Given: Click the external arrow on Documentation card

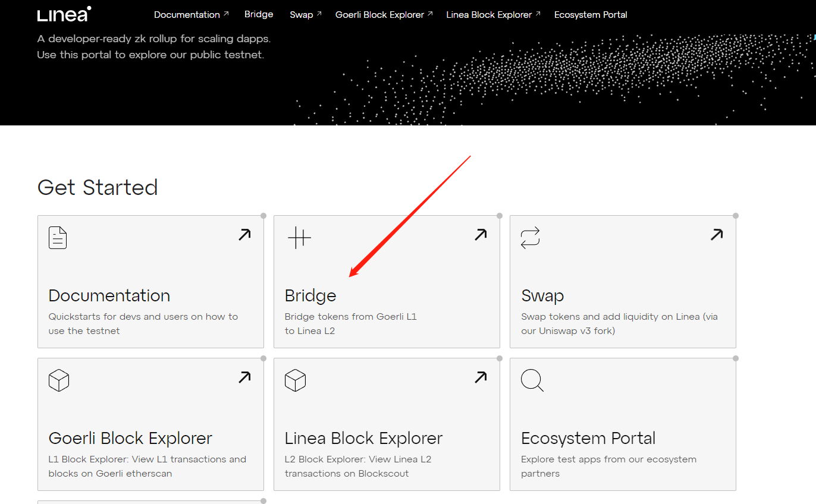Looking at the screenshot, I should click(x=244, y=235).
